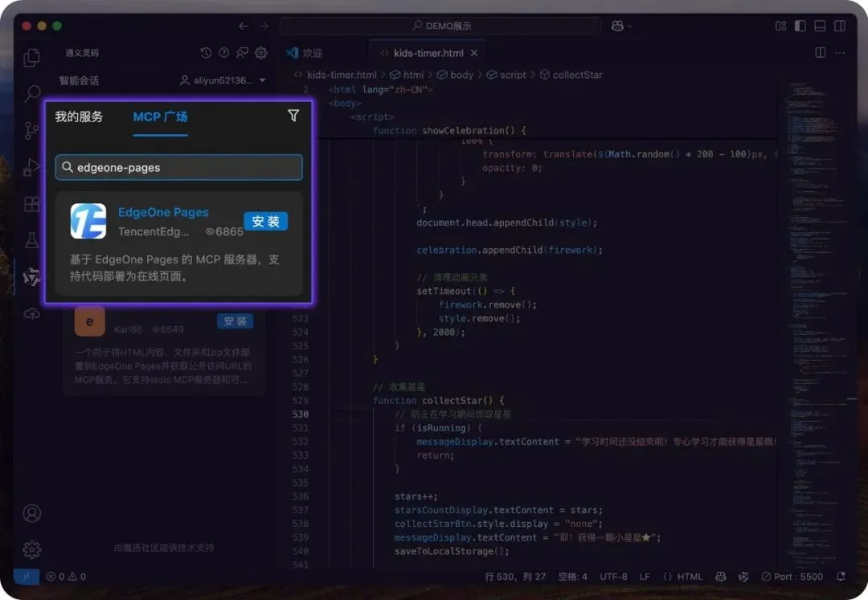Image resolution: width=868 pixels, height=600 pixels.
Task: Open Extensions view in activity bar
Action: pyautogui.click(x=31, y=204)
